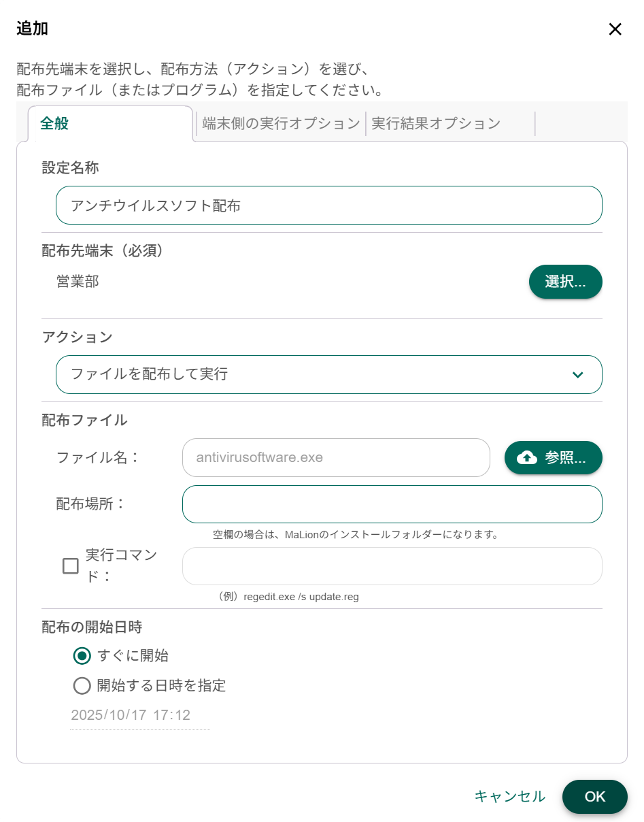The width and height of the screenshot is (644, 822).
Task: Click the 参照... button to browse files
Action: [553, 457]
